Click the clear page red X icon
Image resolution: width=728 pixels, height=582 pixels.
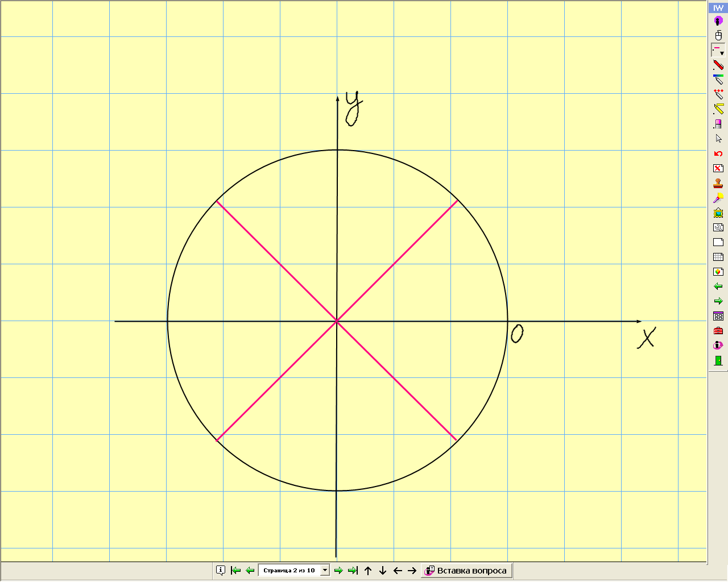click(718, 168)
